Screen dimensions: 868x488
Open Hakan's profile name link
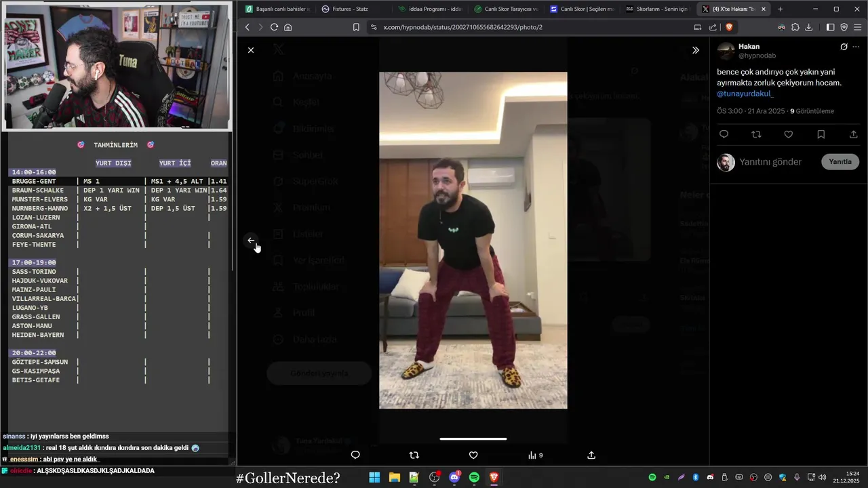click(749, 46)
